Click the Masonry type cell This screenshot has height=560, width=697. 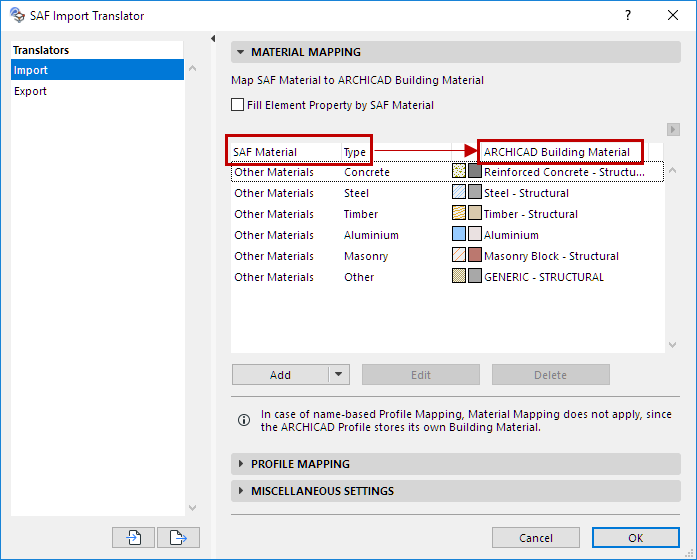pyautogui.click(x=366, y=256)
